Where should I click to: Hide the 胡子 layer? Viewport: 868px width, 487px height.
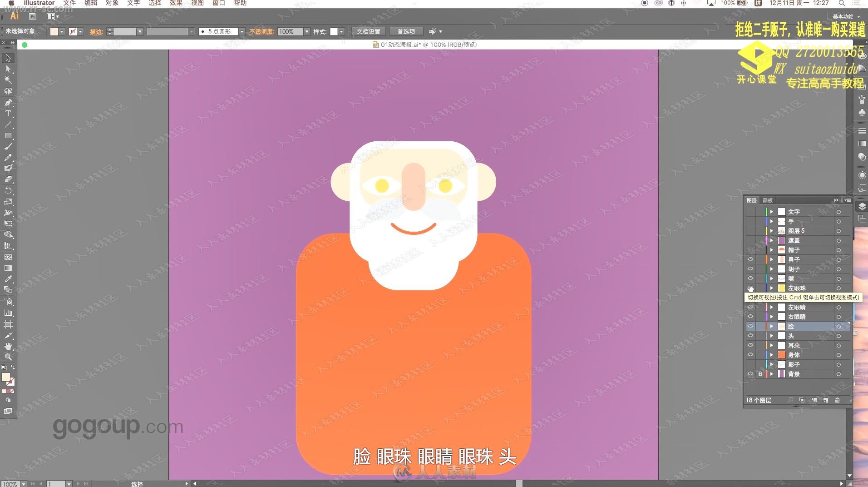click(x=750, y=269)
